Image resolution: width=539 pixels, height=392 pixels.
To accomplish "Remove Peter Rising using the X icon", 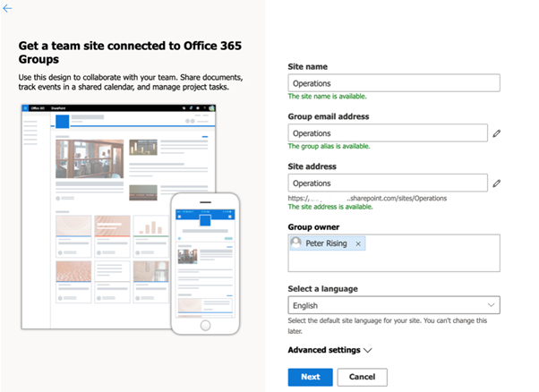I will pos(358,243).
